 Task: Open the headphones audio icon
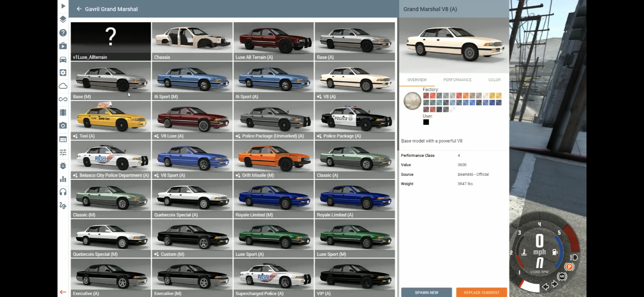coord(63,192)
